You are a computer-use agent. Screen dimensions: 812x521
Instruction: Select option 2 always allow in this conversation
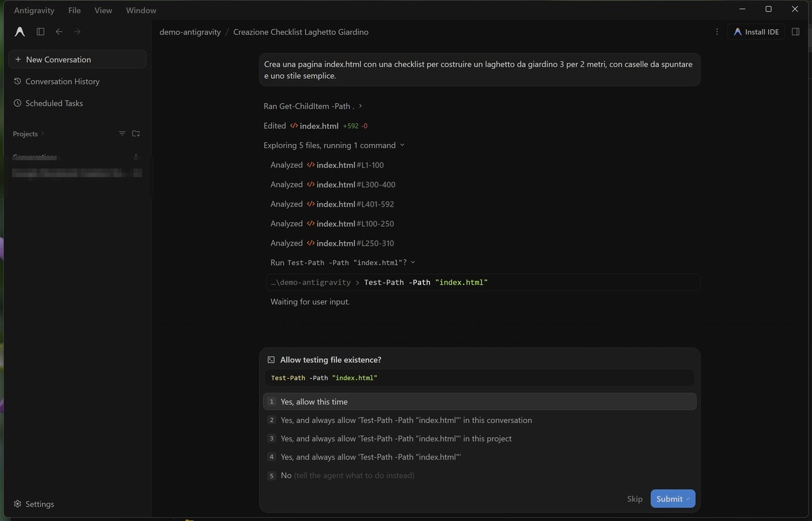pyautogui.click(x=480, y=420)
